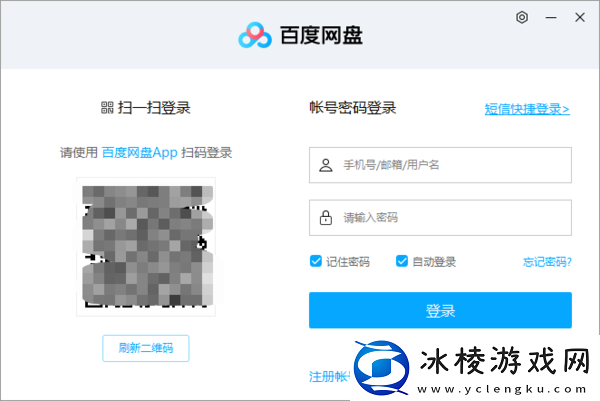Click the user silhouette icon in username field
Image resolution: width=600 pixels, height=401 pixels.
point(326,165)
